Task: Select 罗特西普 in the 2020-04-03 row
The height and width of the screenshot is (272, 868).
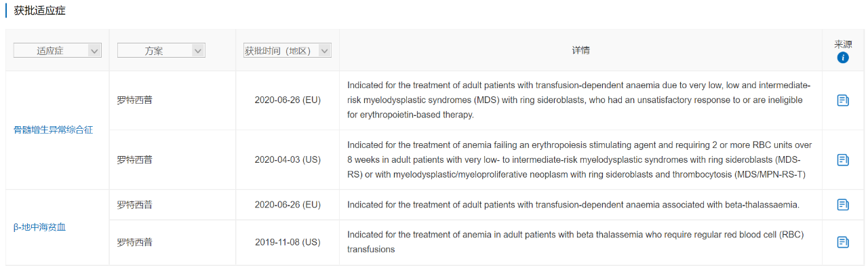Action: 135,160
